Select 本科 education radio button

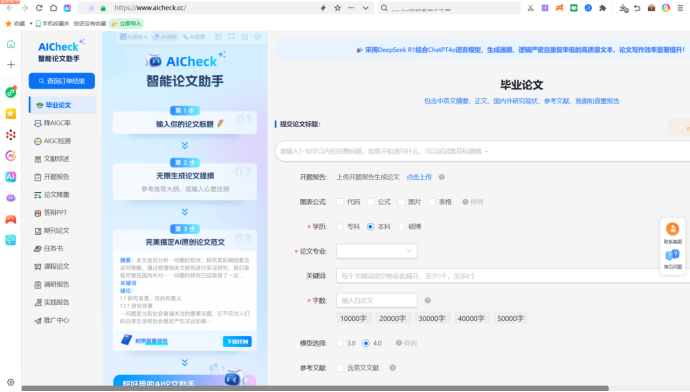point(371,227)
